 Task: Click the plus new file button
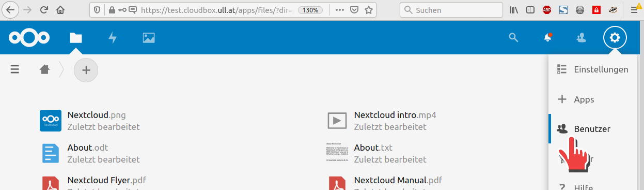coord(86,70)
